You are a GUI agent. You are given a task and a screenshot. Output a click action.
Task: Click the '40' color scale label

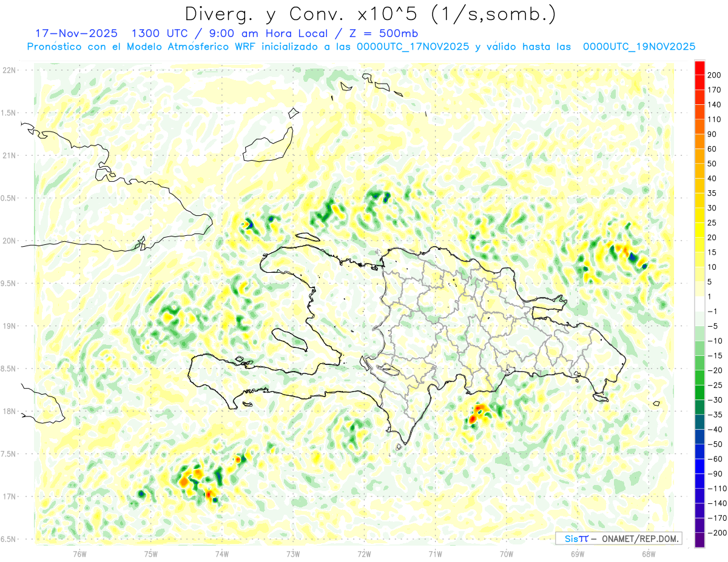(x=712, y=179)
